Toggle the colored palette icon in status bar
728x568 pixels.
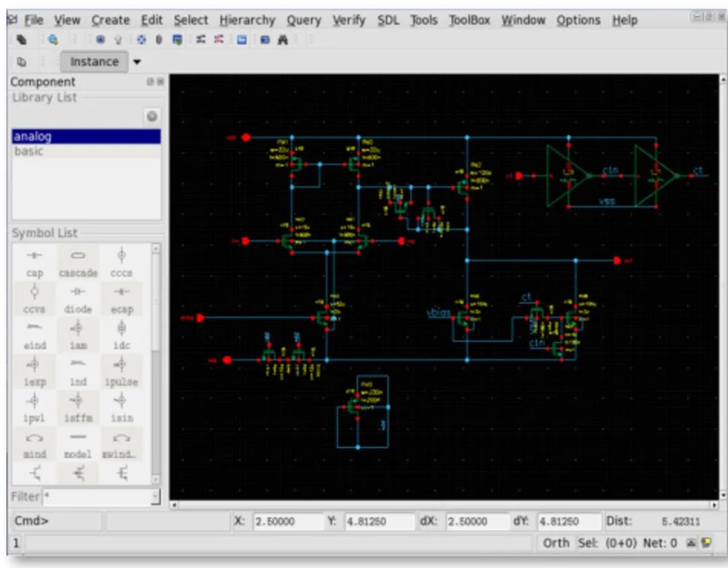point(706,543)
